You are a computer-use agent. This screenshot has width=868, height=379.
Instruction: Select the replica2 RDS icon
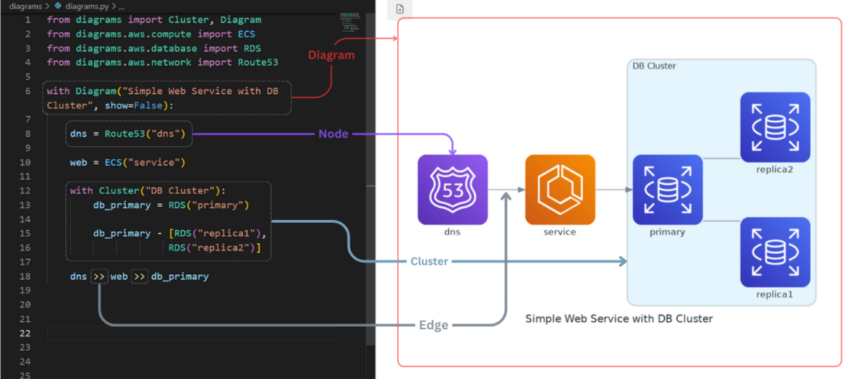tap(775, 127)
